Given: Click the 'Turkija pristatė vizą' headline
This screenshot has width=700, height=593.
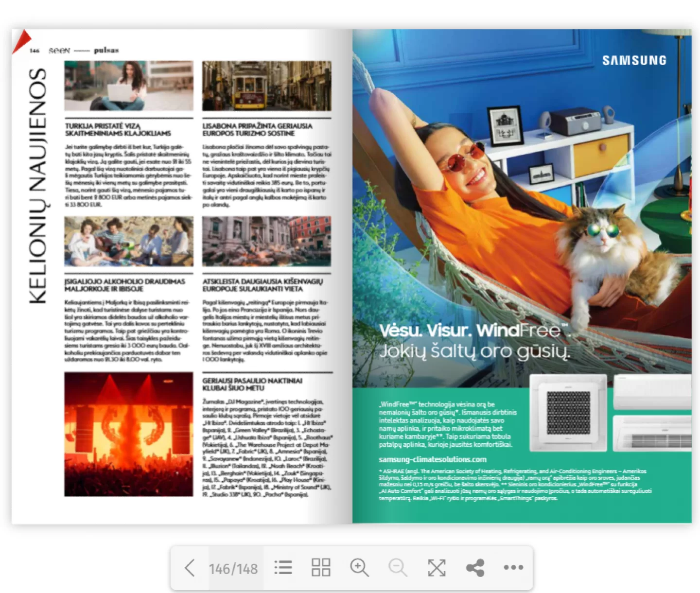Looking at the screenshot, I should pyautogui.click(x=118, y=129).
